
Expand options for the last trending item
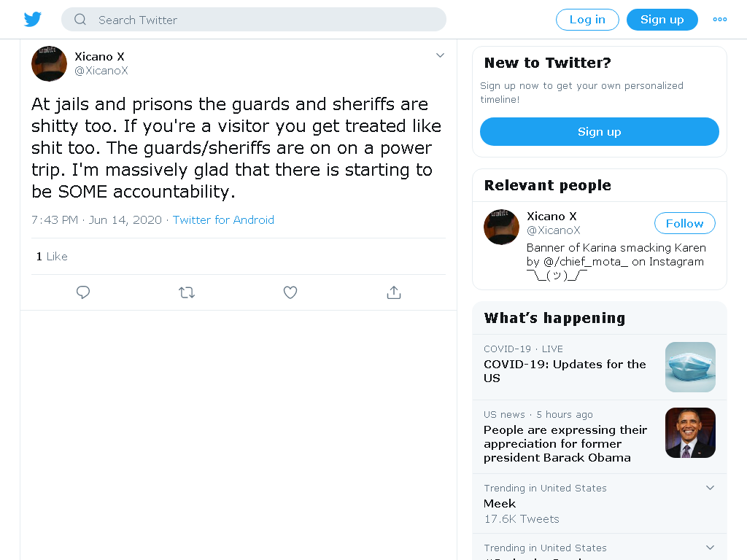(710, 548)
